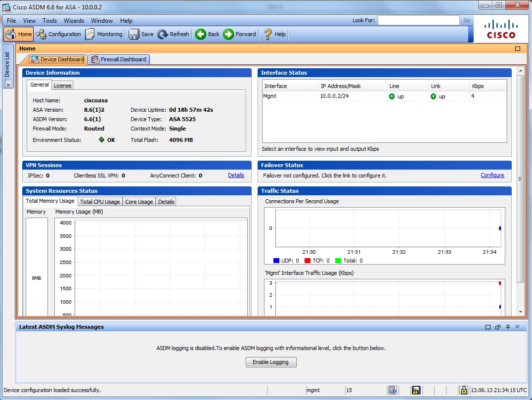The height and width of the screenshot is (400, 532).
Task: Click the ASDM application icon in title bar
Action: pyautogui.click(x=6, y=7)
